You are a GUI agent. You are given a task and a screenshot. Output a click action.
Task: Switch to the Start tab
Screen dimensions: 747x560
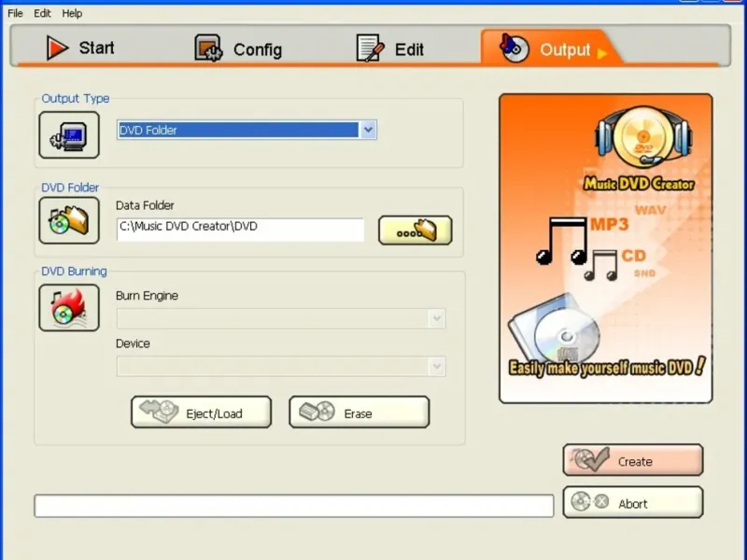(x=80, y=48)
